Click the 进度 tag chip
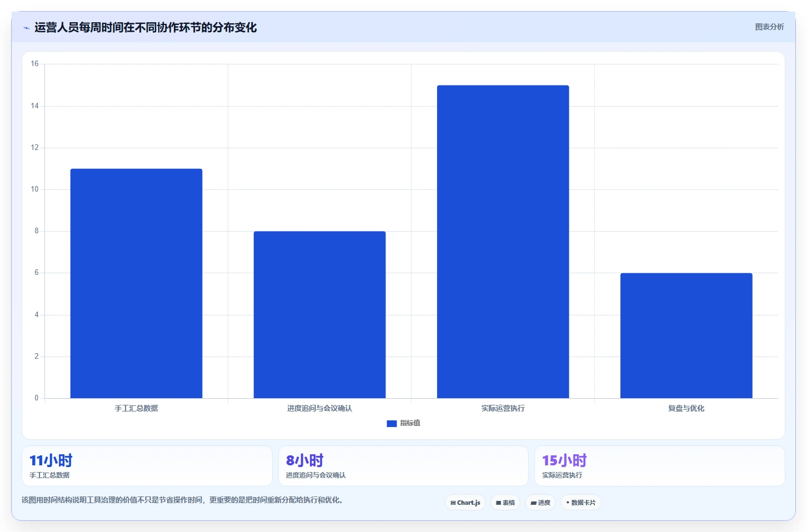This screenshot has height=532, width=807. pos(540,503)
